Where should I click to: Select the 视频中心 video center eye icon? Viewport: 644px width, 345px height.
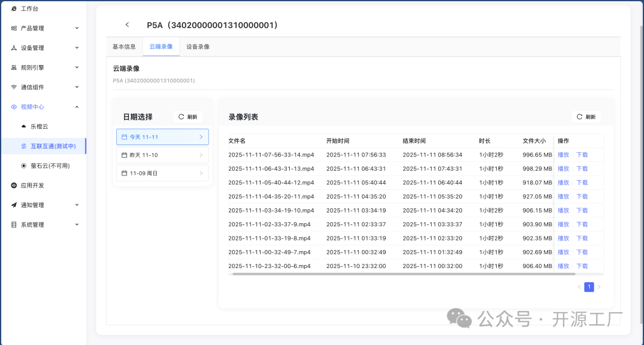tap(13, 106)
